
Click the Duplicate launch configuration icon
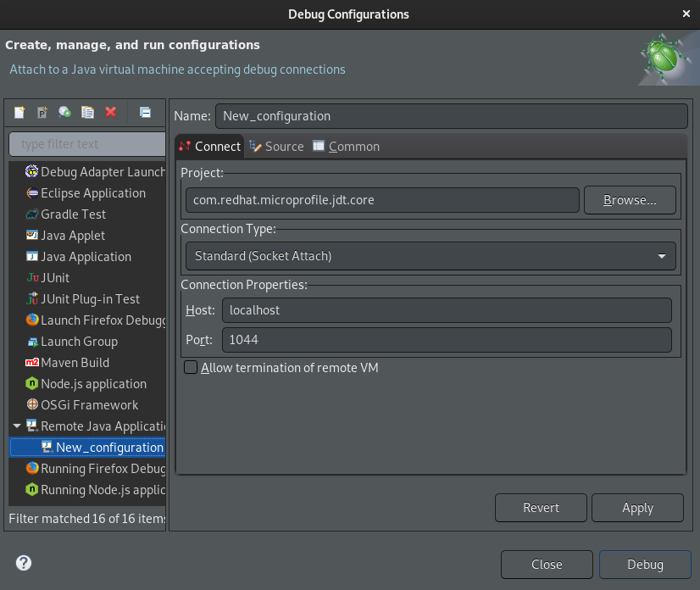pos(87,112)
